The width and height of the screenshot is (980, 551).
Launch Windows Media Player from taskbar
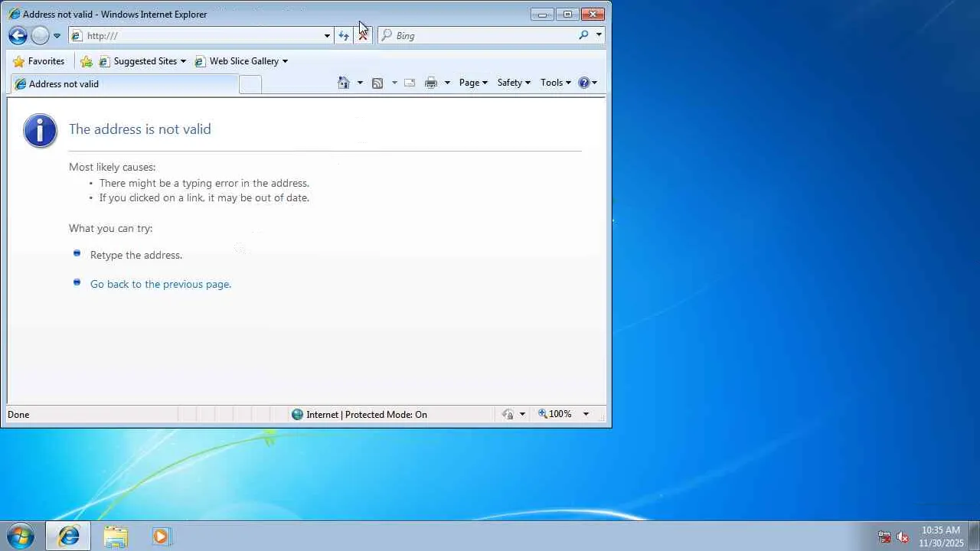coord(161,536)
